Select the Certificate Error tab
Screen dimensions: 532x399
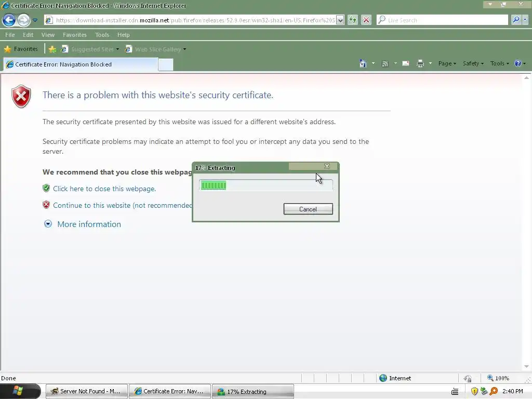pyautogui.click(x=80, y=64)
